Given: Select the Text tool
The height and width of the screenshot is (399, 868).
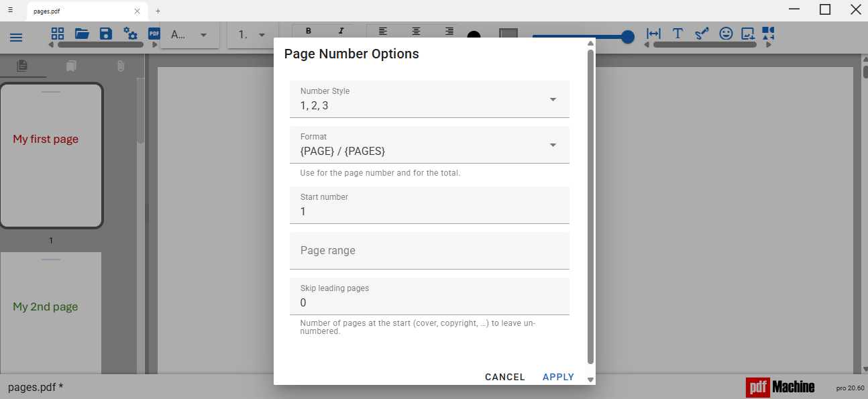Looking at the screenshot, I should click(677, 34).
